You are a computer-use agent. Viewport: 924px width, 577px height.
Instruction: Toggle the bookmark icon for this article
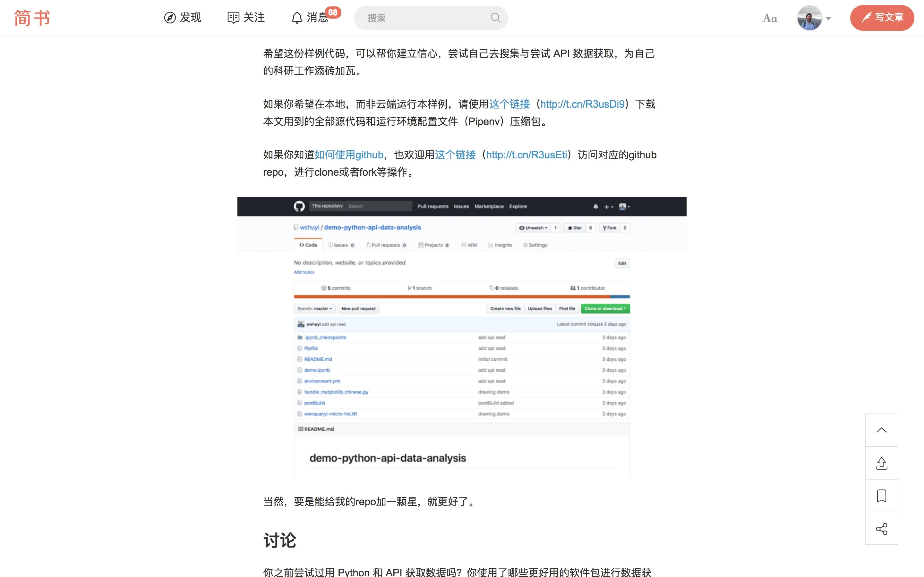tap(881, 496)
